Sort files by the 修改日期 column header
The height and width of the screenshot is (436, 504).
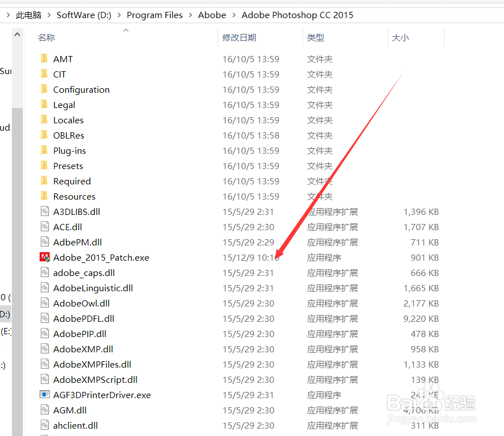click(240, 37)
